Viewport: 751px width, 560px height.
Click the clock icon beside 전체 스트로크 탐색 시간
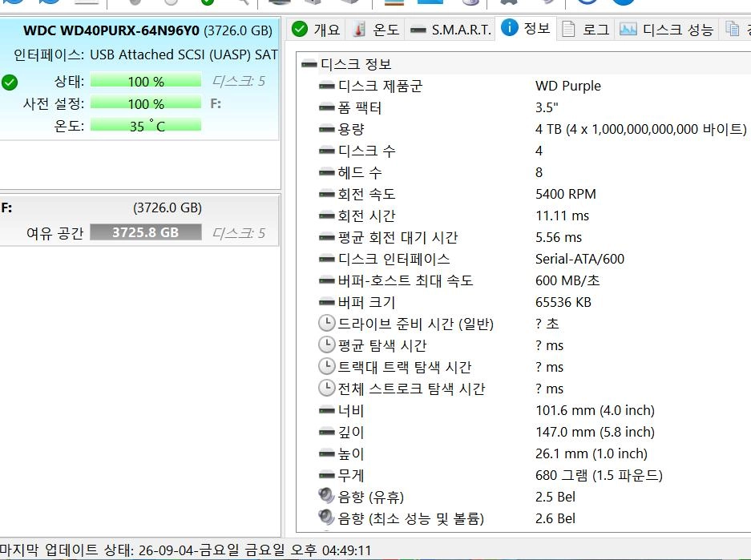coord(327,388)
